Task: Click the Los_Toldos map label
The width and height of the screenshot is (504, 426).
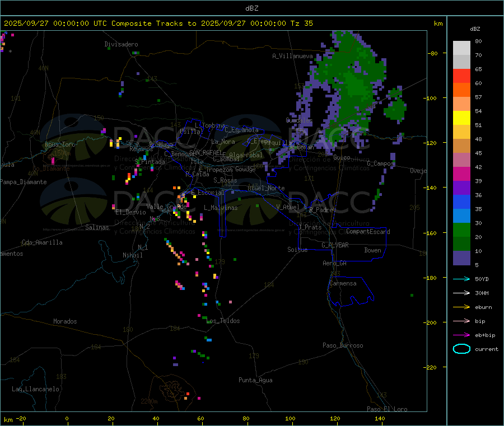Action: [223, 321]
